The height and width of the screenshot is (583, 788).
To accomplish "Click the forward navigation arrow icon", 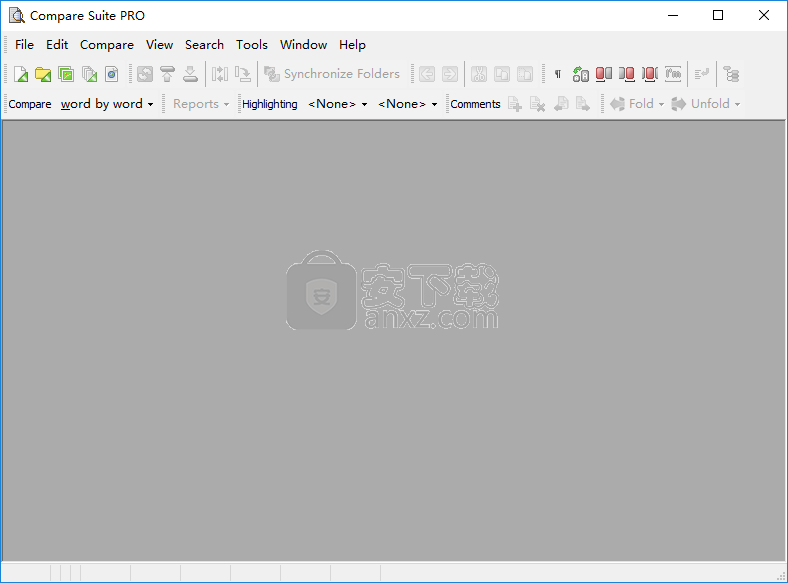I will pos(450,74).
